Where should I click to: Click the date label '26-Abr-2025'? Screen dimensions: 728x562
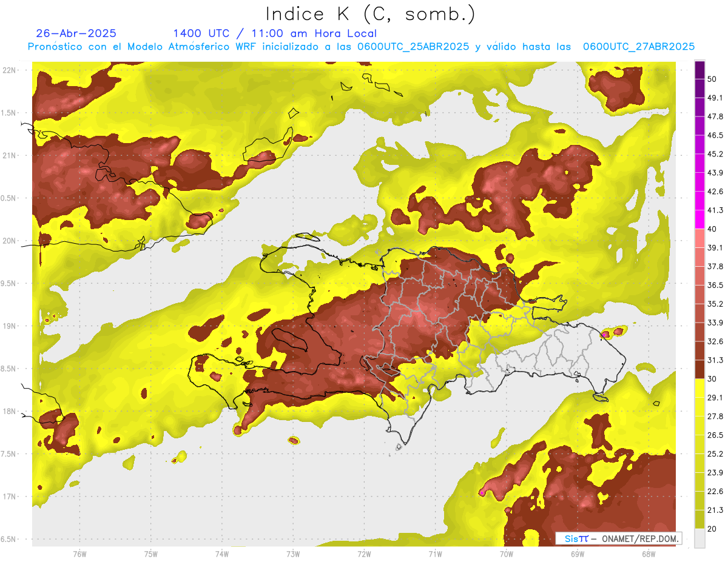click(x=76, y=33)
